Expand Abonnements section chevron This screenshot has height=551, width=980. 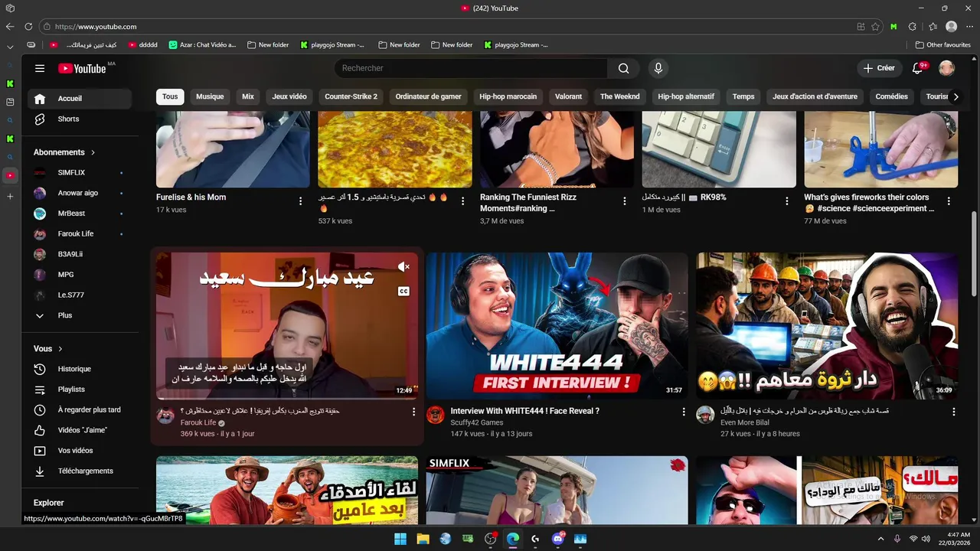click(93, 152)
